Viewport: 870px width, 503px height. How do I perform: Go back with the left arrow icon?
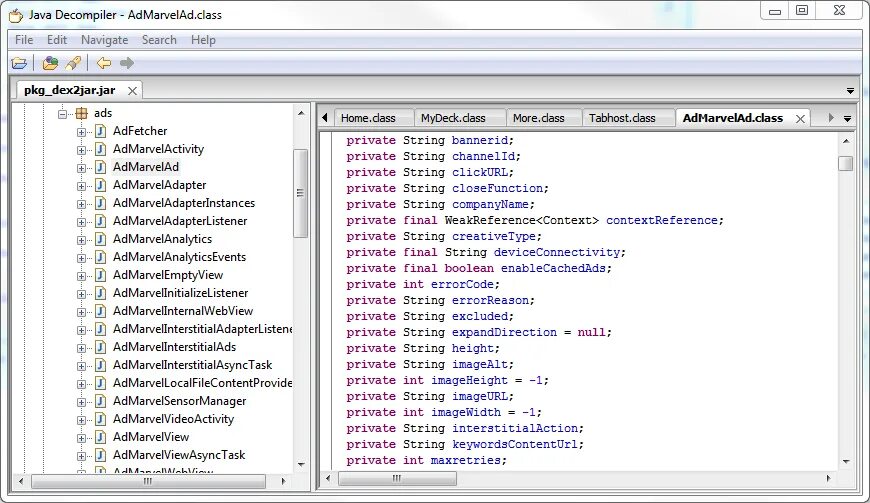pos(103,63)
